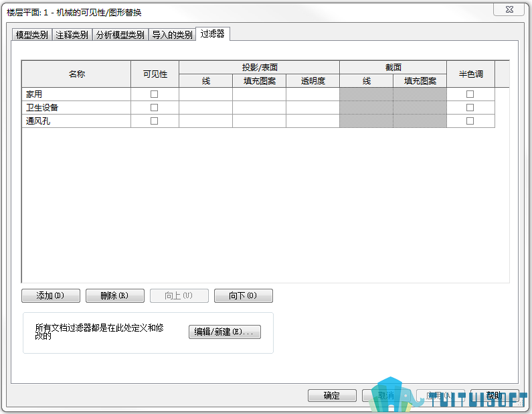Viewport: 532px width, 414px height.
Task: Click the 名称 column header
Action: pos(76,74)
